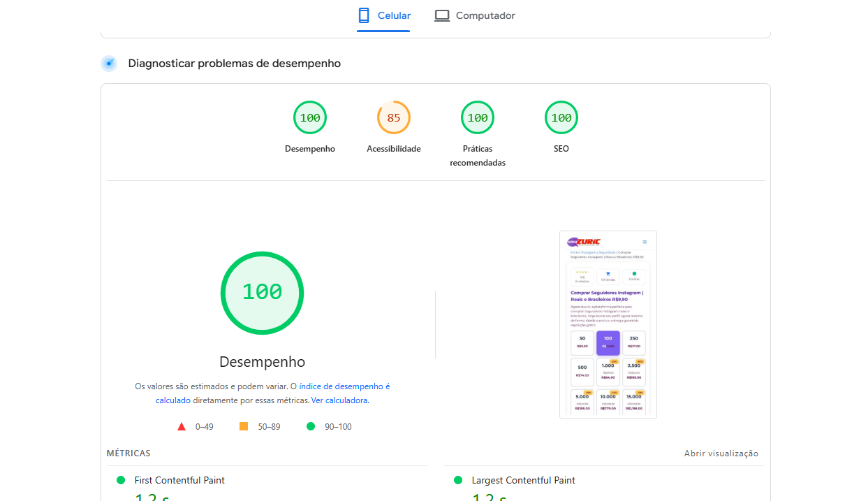Click the Práticas recomendadas score gauge
The image size is (868, 501).
pos(477,117)
